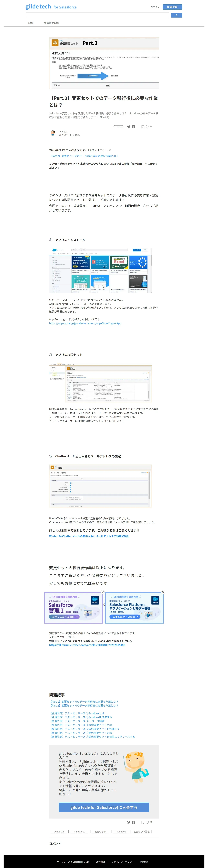Viewport: 208px width, 868px height.
Task: Open author つつみん avatar
Action: pos(53,133)
